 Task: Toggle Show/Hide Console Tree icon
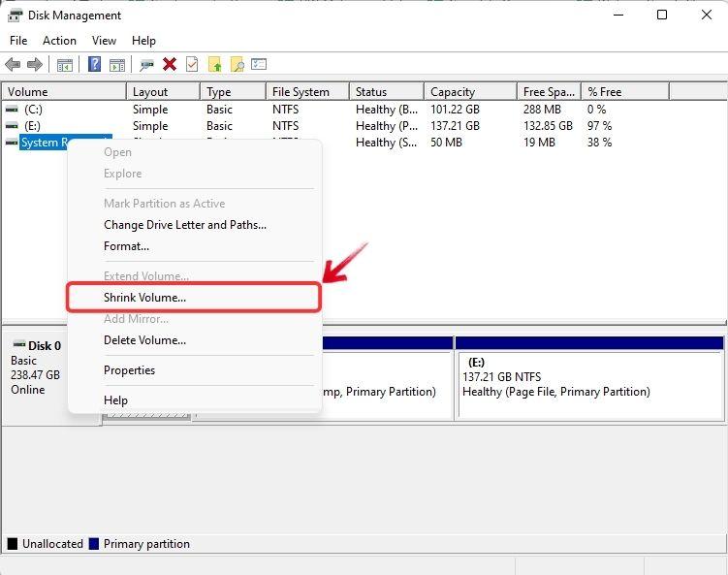point(65,65)
